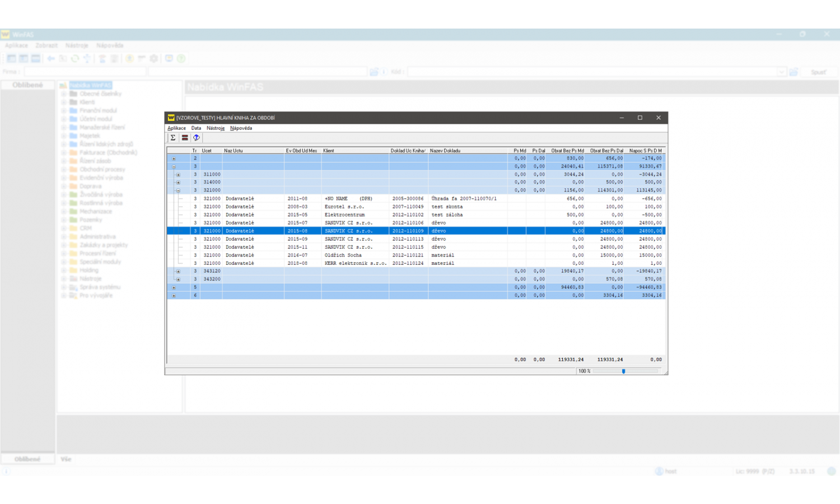Expand the Tr 6 group row

click(x=174, y=295)
